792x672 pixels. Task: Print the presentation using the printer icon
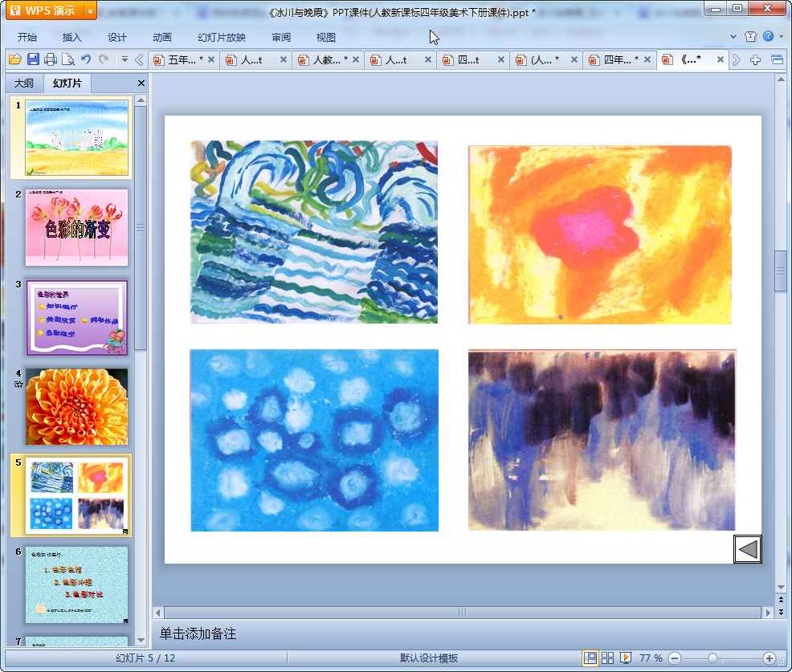click(51, 59)
